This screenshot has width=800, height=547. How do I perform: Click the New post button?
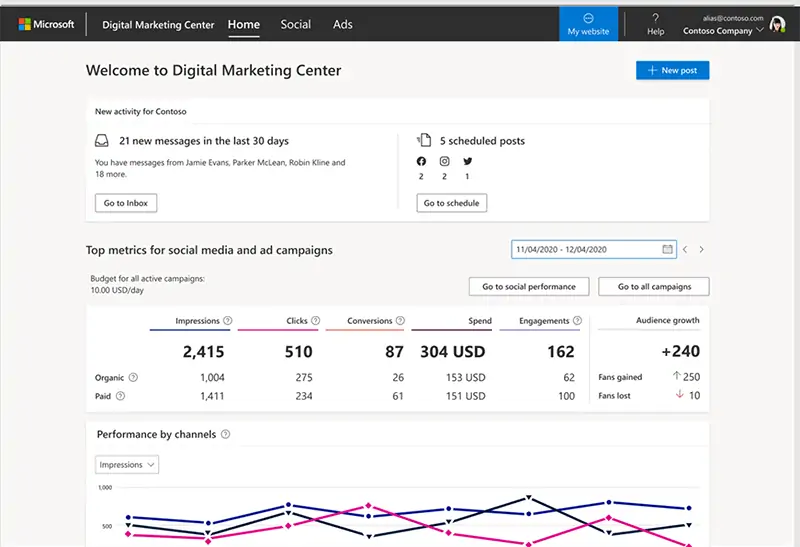point(672,70)
